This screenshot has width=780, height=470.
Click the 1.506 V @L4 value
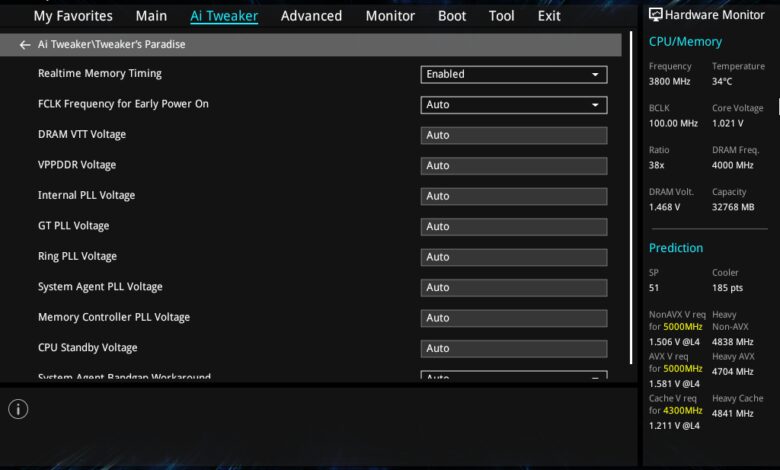tap(674, 342)
